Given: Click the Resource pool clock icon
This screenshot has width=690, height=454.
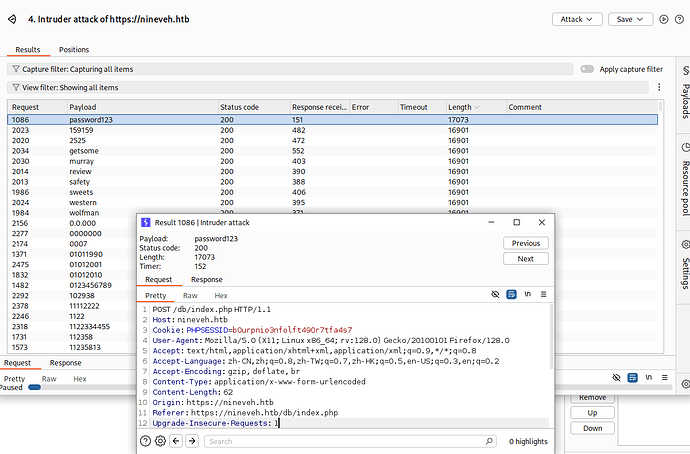Looking at the screenshot, I should point(686,147).
